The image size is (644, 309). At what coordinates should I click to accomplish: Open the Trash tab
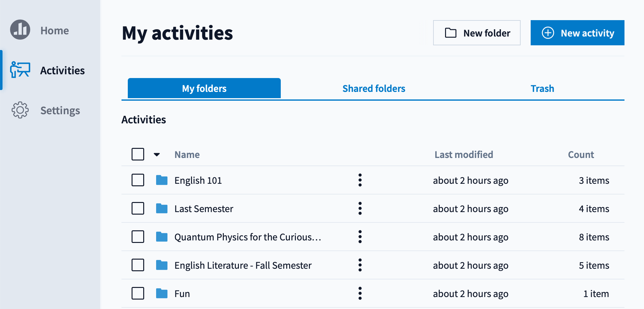click(542, 88)
